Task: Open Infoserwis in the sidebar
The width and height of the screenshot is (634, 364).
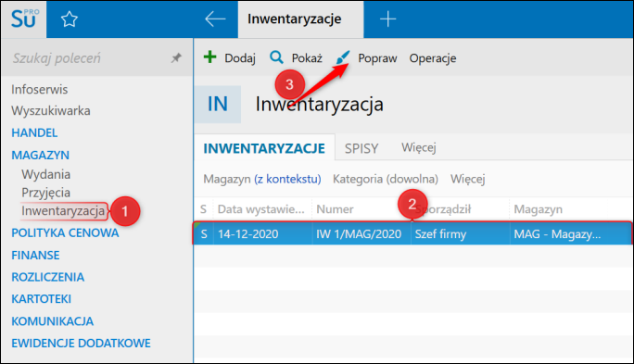Action: point(40,89)
